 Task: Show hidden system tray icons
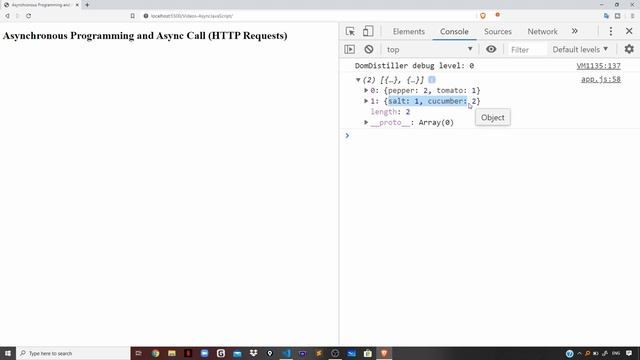579,353
